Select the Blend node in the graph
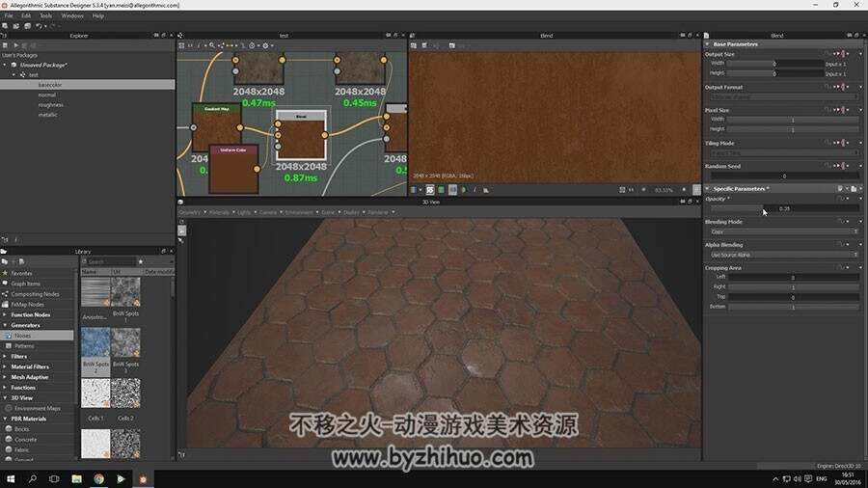The image size is (868, 488). (x=301, y=135)
